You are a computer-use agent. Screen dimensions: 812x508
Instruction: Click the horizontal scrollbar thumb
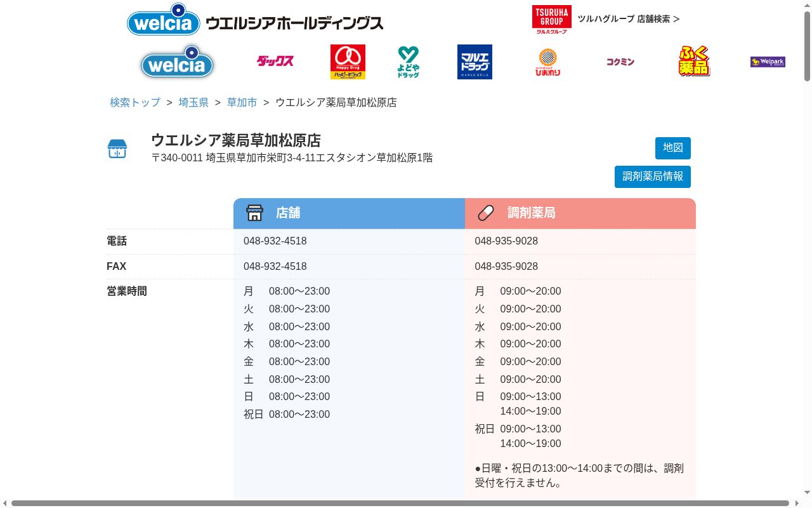[x=400, y=504]
